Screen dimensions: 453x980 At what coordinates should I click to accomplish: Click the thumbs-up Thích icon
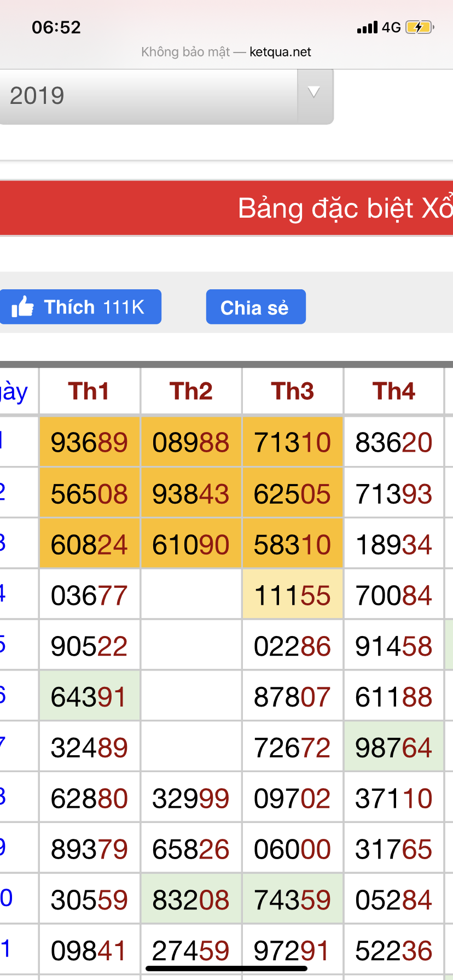pyautogui.click(x=23, y=307)
